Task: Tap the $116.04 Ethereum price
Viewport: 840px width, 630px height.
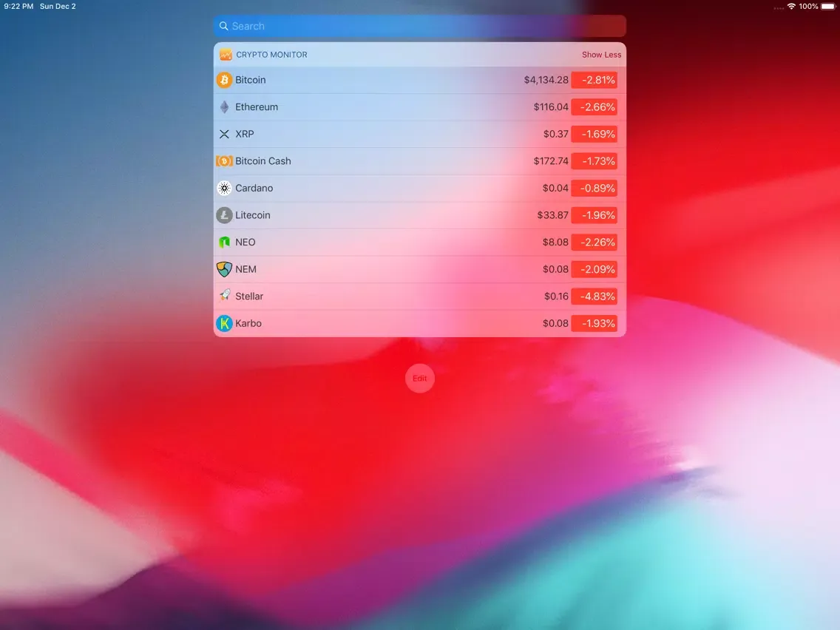Action: (551, 107)
